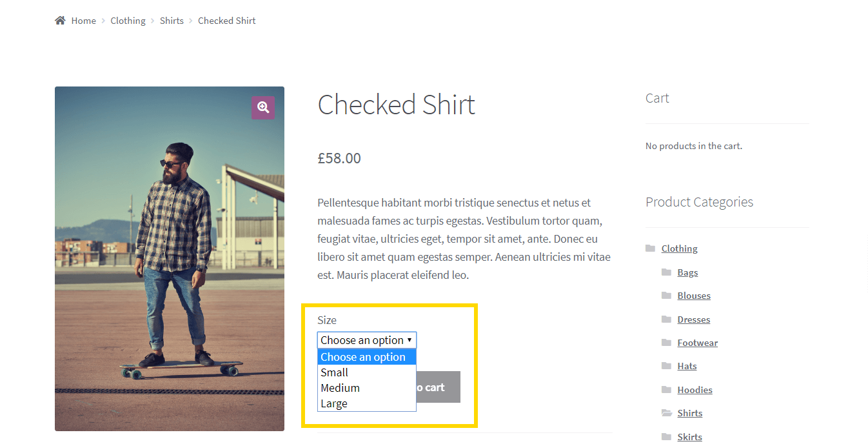
Task: Click the folder icon beside Bags category
Action: [x=667, y=272]
